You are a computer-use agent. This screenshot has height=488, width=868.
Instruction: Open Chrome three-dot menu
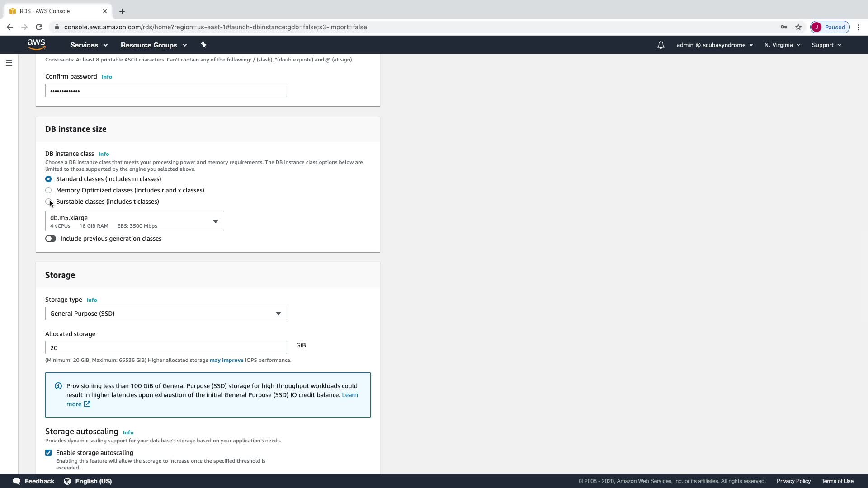pyautogui.click(x=858, y=27)
